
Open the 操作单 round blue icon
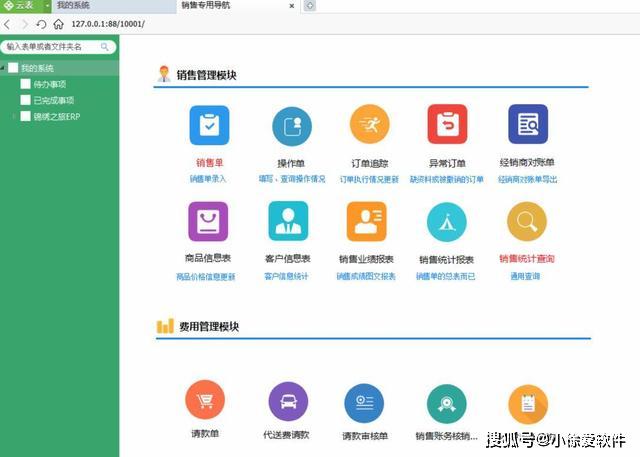(292, 126)
